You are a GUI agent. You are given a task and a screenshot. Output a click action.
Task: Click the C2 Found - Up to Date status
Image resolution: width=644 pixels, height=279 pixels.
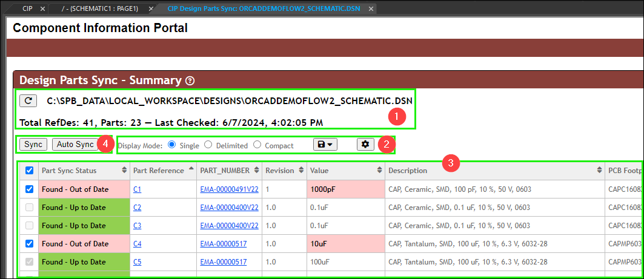tap(84, 207)
